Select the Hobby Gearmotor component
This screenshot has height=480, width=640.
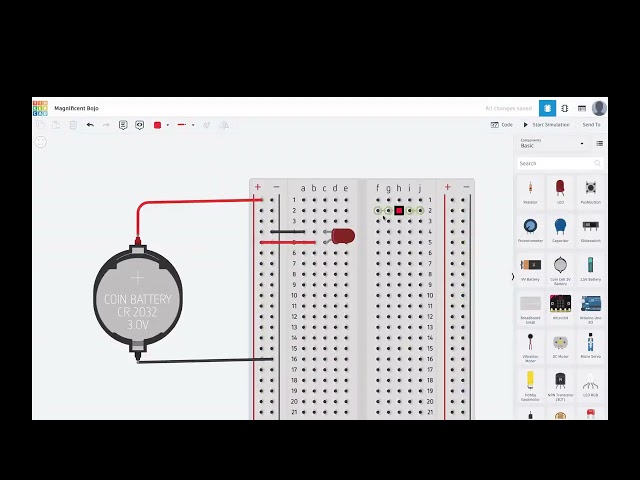tap(530, 385)
